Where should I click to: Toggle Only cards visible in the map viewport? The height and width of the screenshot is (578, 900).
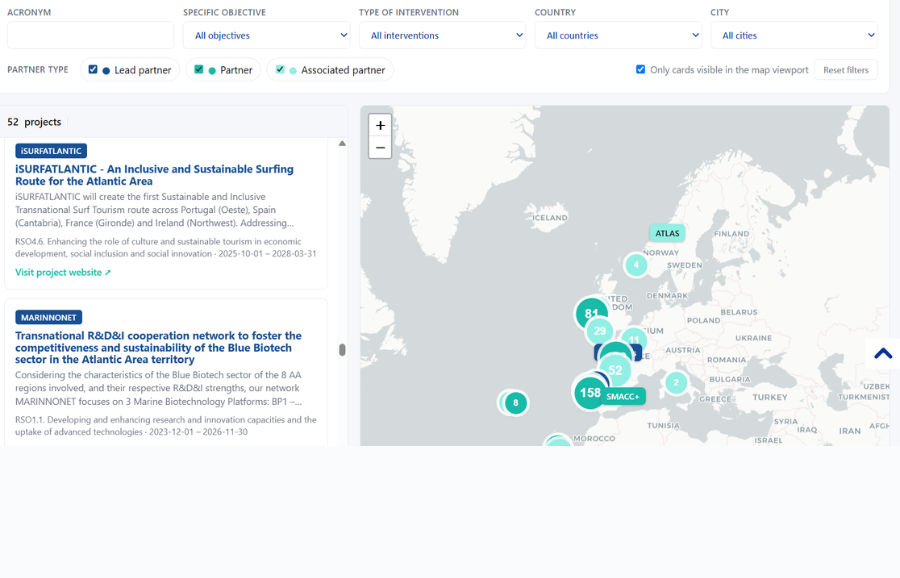641,69
